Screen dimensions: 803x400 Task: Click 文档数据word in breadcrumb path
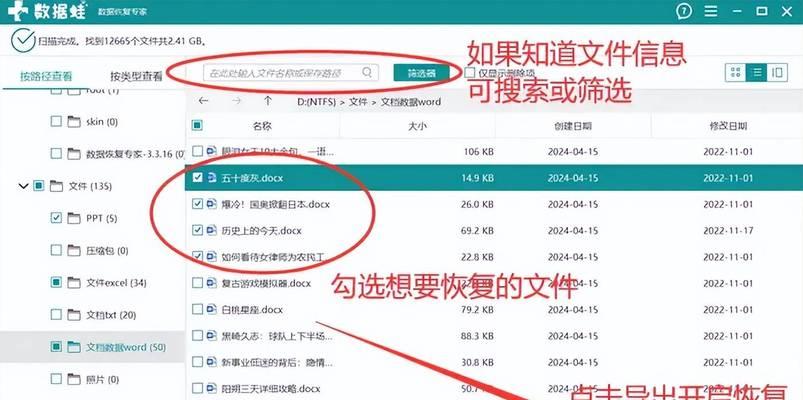411,101
